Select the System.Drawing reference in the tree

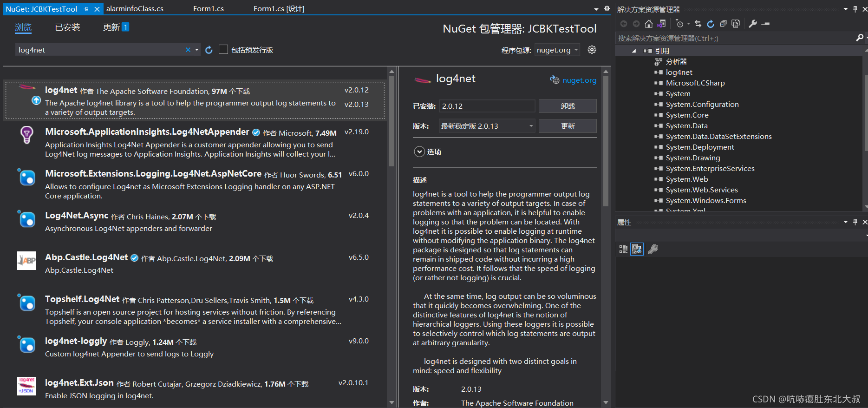click(692, 158)
